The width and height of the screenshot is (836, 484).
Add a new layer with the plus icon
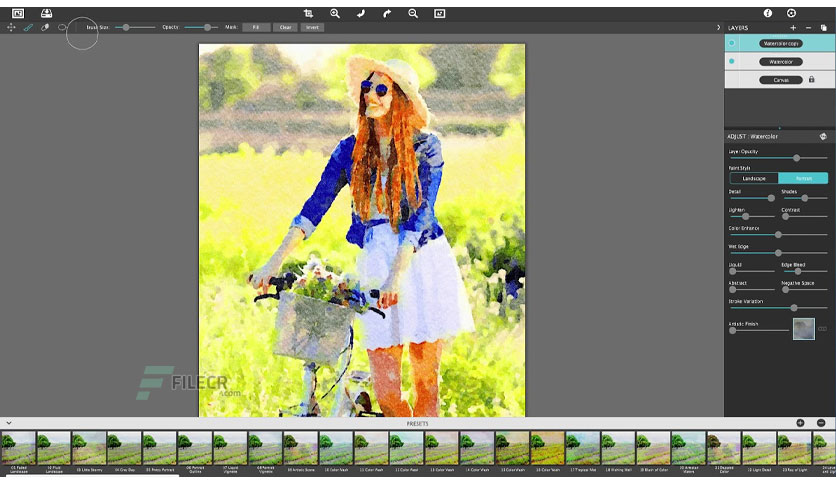793,28
